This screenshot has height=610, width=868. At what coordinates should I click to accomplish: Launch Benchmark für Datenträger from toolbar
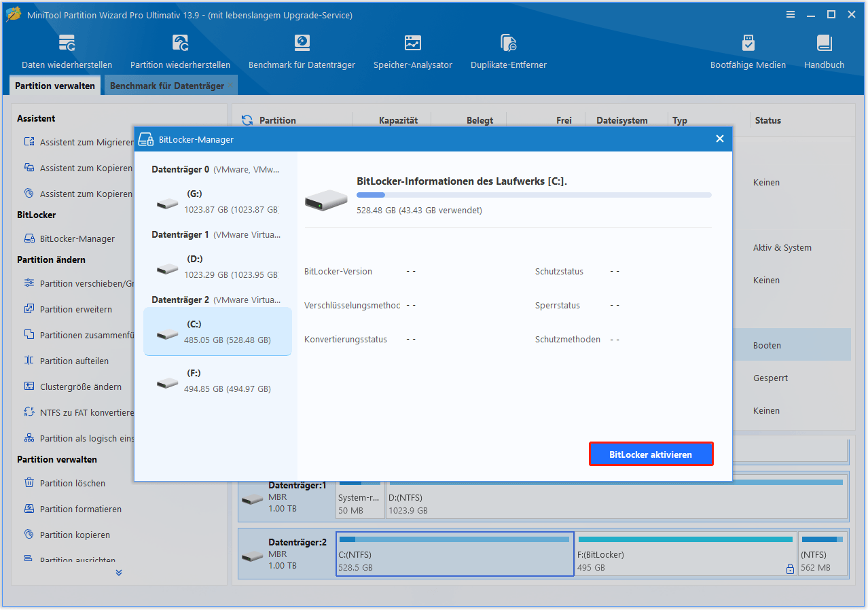coord(302,52)
